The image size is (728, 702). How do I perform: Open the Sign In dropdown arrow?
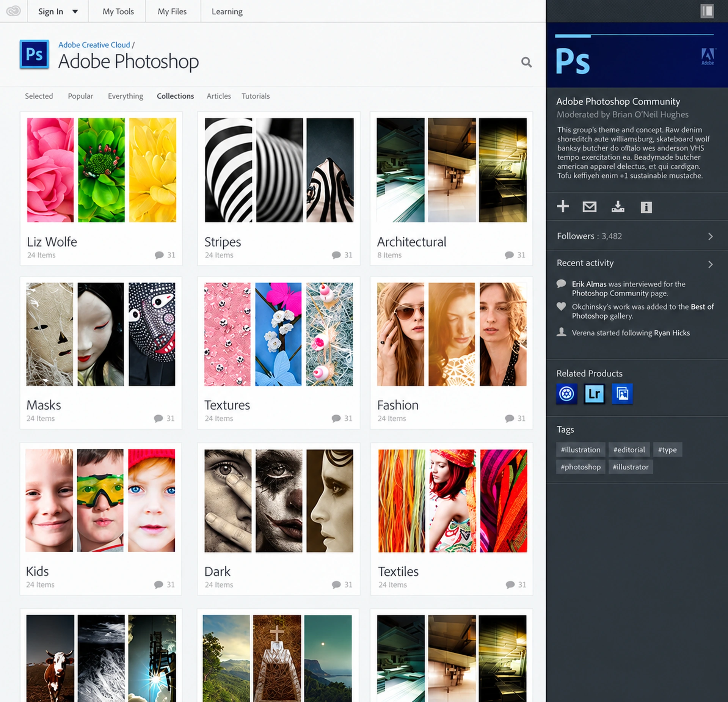point(75,12)
